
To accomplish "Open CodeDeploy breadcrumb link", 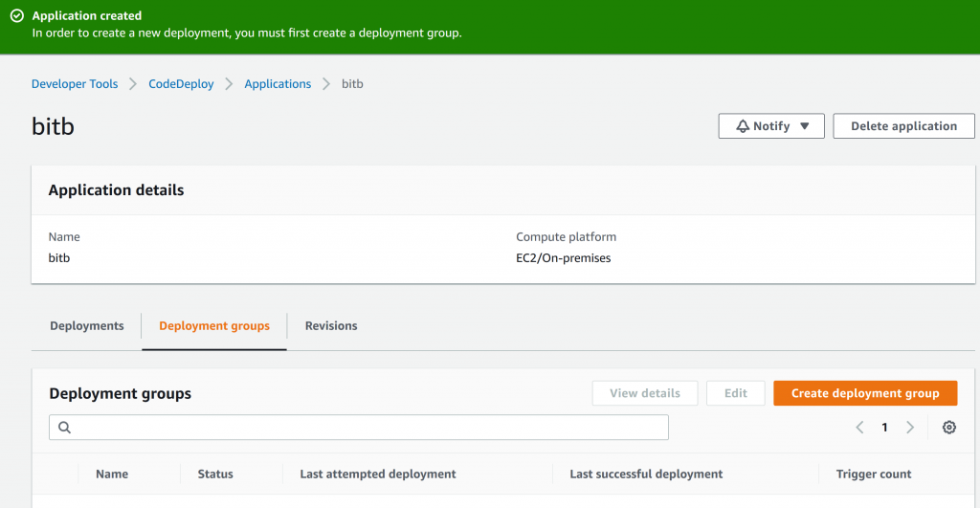I will point(181,84).
